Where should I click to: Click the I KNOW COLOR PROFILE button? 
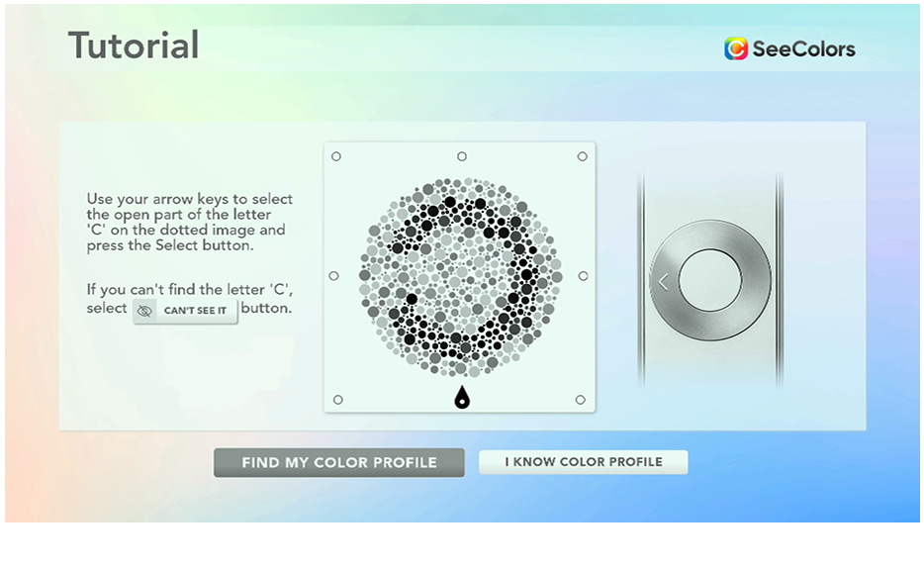(583, 462)
